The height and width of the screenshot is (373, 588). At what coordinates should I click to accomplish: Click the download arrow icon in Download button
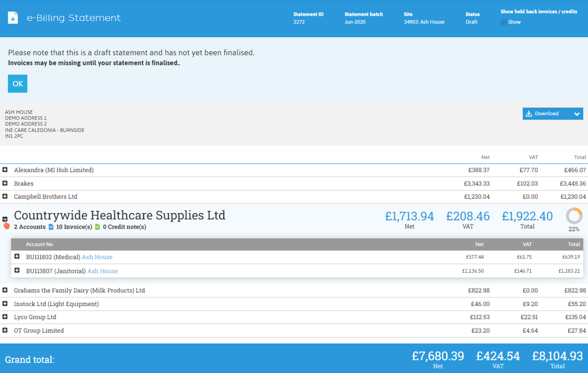pos(529,114)
